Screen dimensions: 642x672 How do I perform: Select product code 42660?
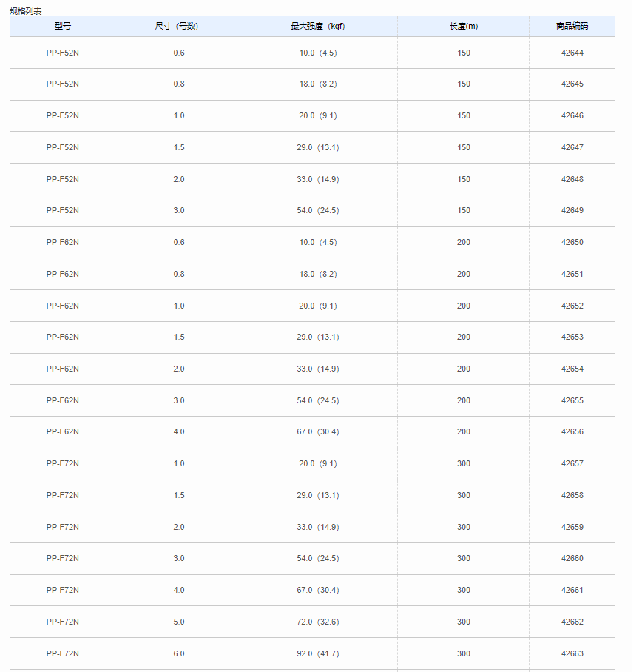coord(572,558)
